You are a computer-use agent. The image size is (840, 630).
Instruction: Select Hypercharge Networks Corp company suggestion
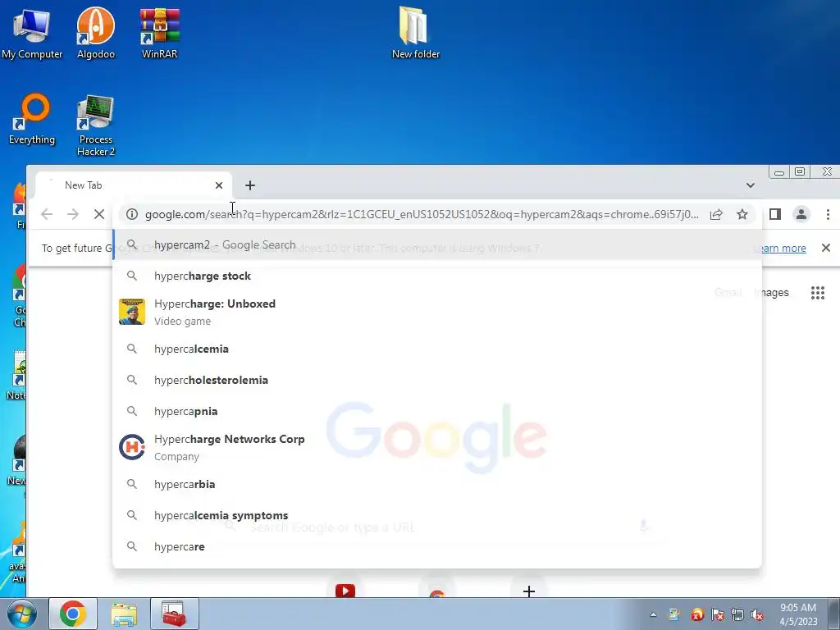pyautogui.click(x=437, y=447)
